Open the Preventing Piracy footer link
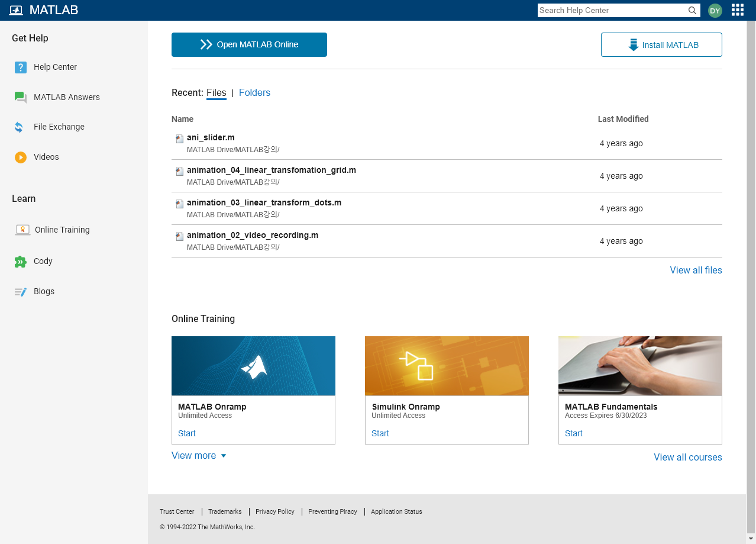756x544 pixels. coord(332,512)
